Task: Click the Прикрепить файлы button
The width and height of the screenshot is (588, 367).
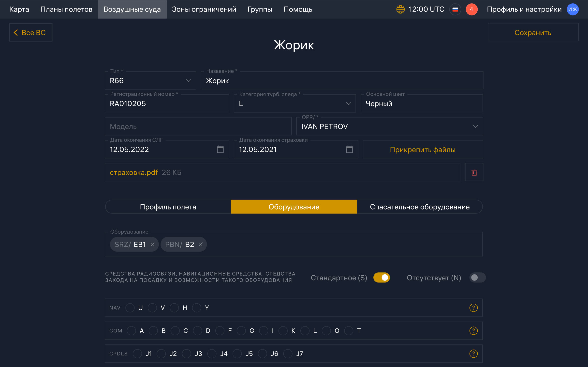Action: coord(423,150)
